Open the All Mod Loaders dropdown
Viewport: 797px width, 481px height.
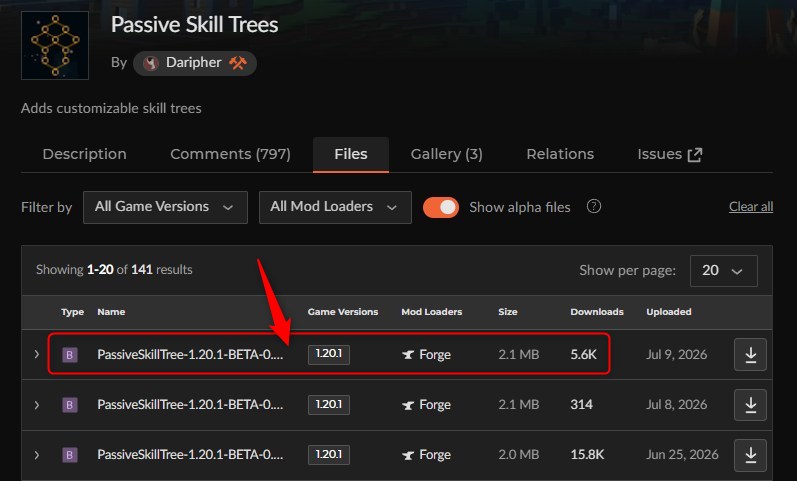click(x=335, y=207)
